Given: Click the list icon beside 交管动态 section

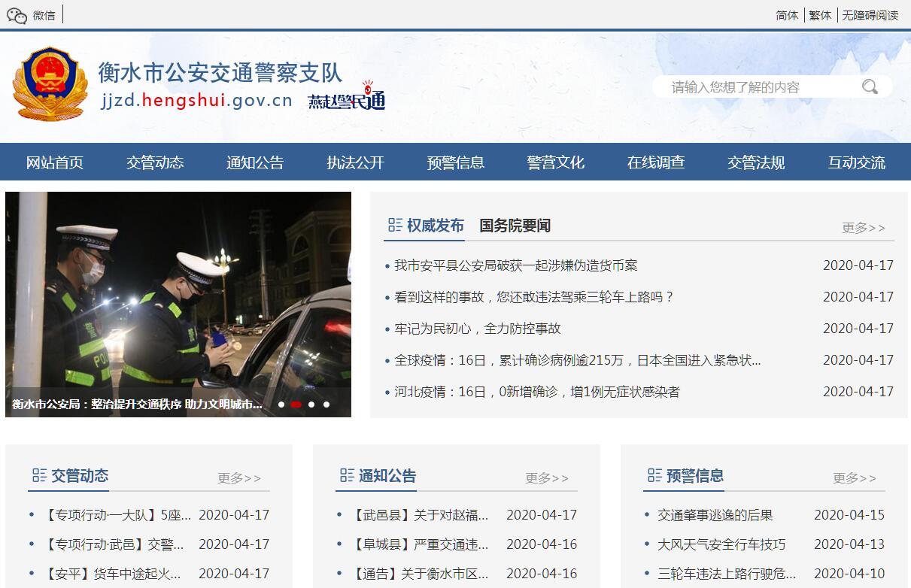Looking at the screenshot, I should (39, 475).
